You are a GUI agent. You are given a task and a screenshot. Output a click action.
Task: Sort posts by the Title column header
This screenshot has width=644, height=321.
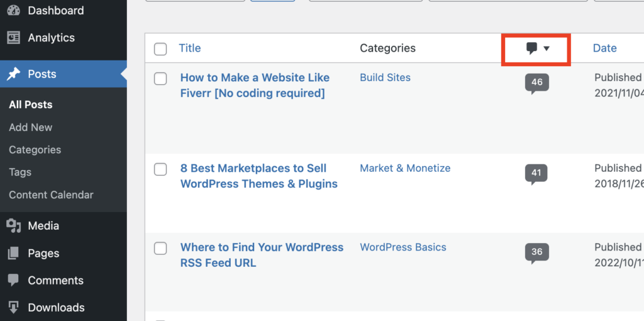pyautogui.click(x=190, y=48)
